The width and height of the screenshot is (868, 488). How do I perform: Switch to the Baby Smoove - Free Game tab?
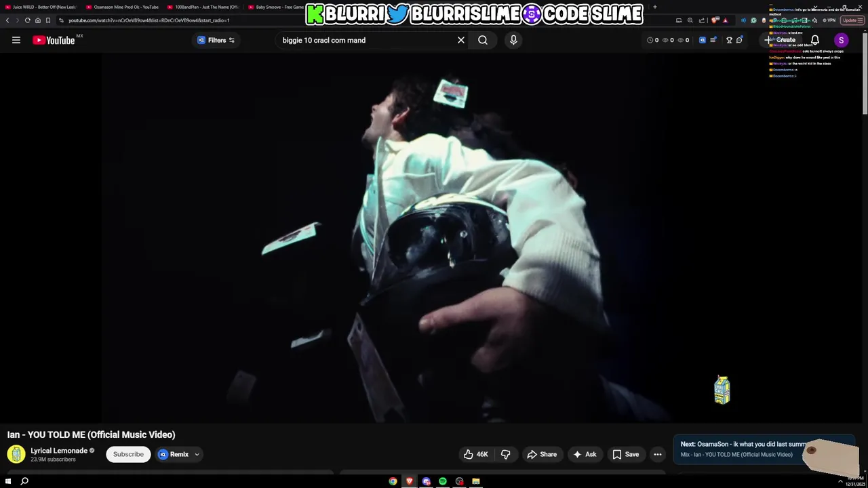click(x=276, y=7)
